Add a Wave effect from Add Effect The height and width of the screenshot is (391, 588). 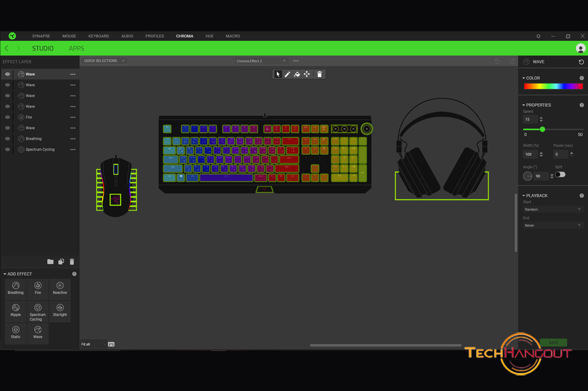tap(38, 333)
